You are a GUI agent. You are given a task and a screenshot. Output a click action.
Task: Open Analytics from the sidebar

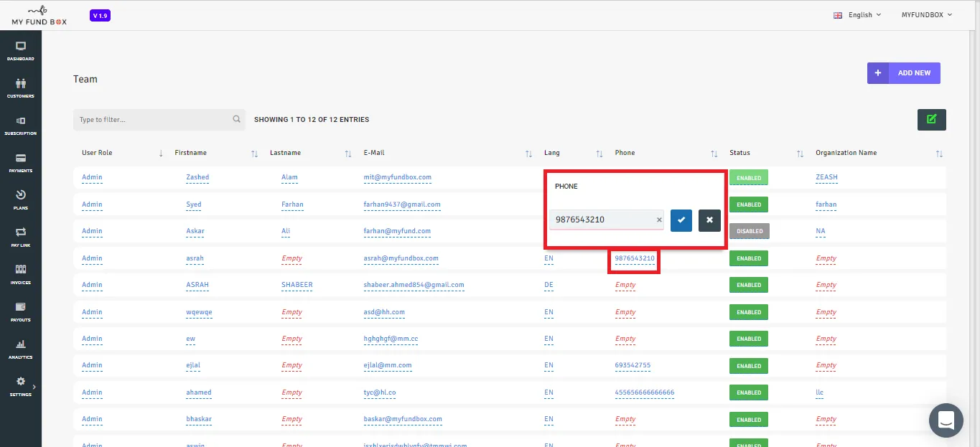tap(21, 349)
